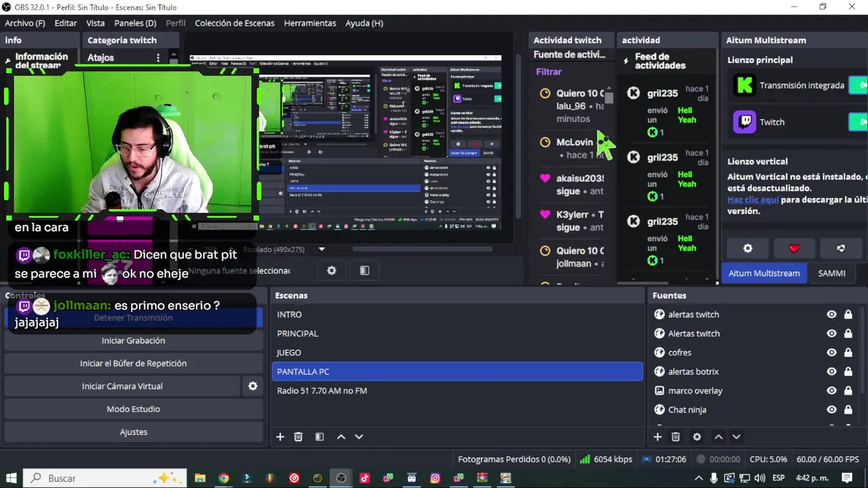Enable Modo Estudio
Viewport: 868px width, 488px height.
click(134, 409)
